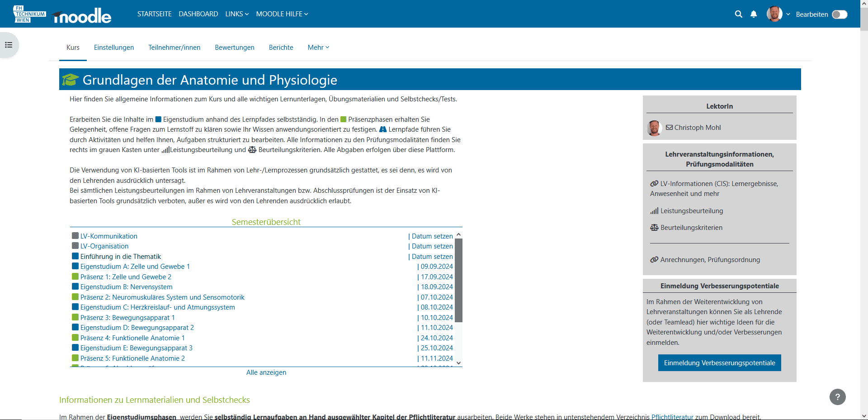Click Datum setzen for Einführung in die Thematik

pyautogui.click(x=432, y=257)
